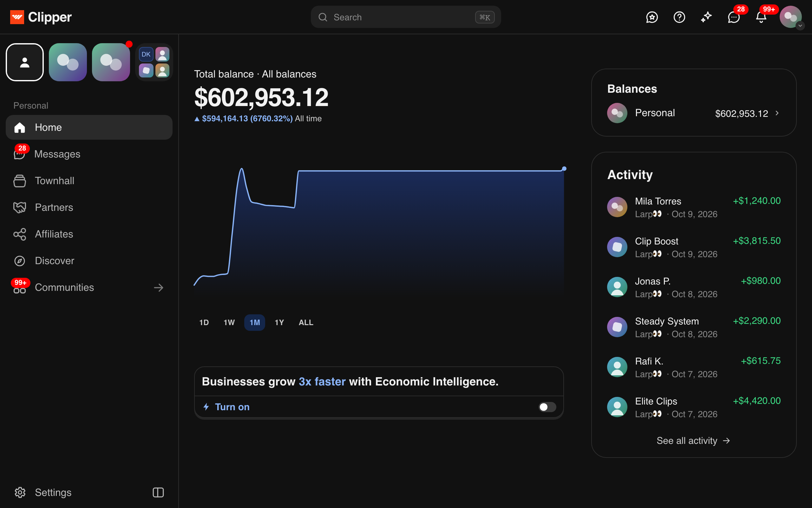Select the ALL chart range

coord(306,323)
